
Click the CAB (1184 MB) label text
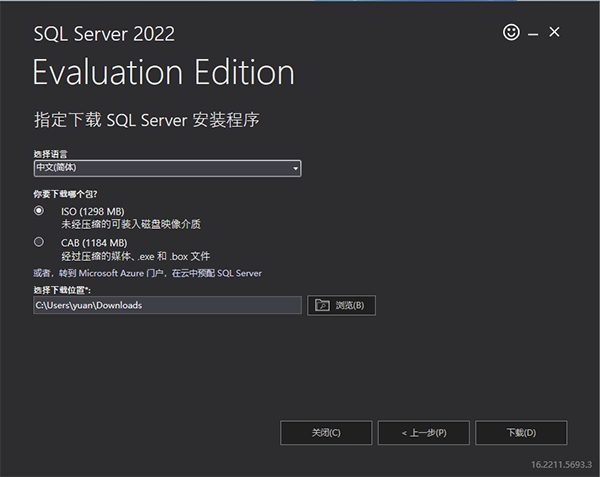coord(94,243)
